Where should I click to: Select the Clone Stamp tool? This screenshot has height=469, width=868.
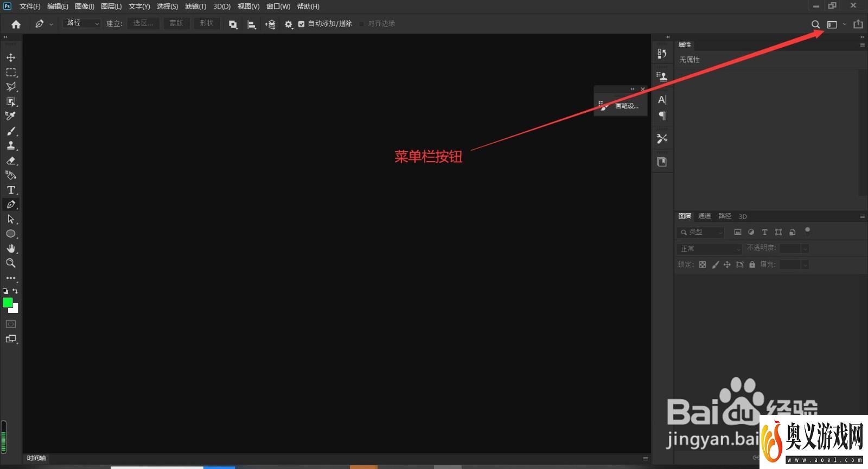click(11, 146)
